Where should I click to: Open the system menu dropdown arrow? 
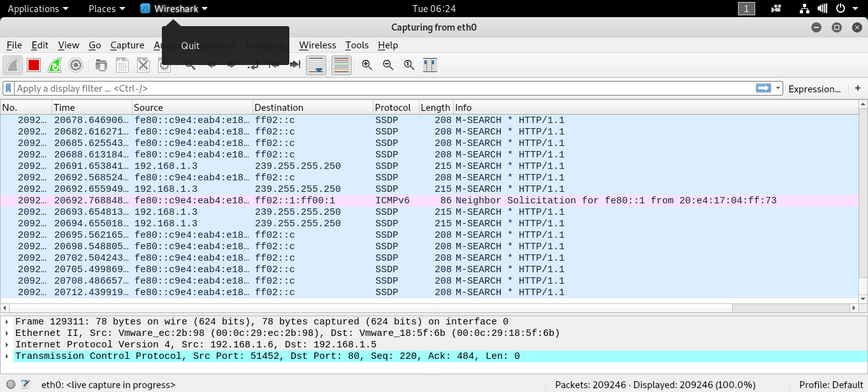855,8
